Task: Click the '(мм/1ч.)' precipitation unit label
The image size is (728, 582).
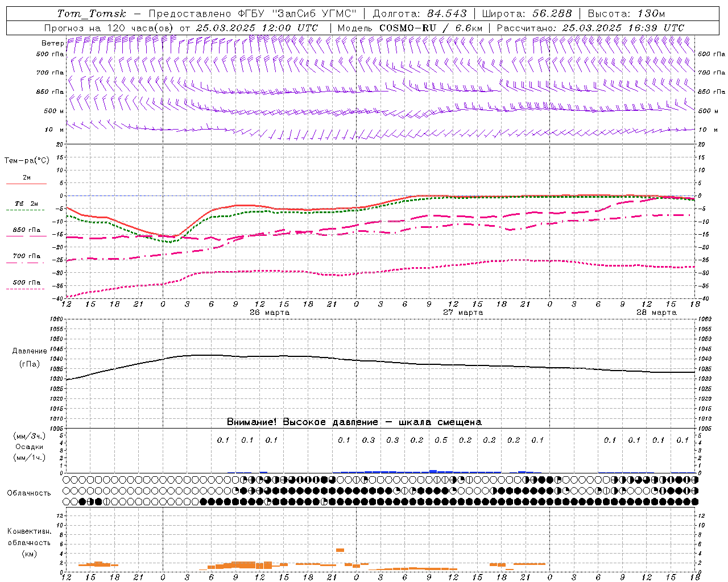Action: [30, 458]
